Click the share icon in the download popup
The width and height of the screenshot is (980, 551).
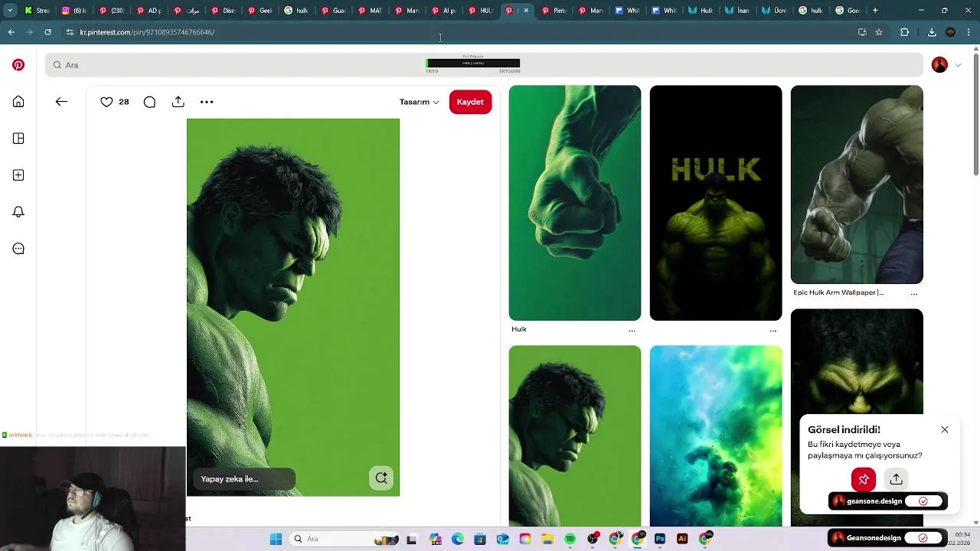click(897, 479)
